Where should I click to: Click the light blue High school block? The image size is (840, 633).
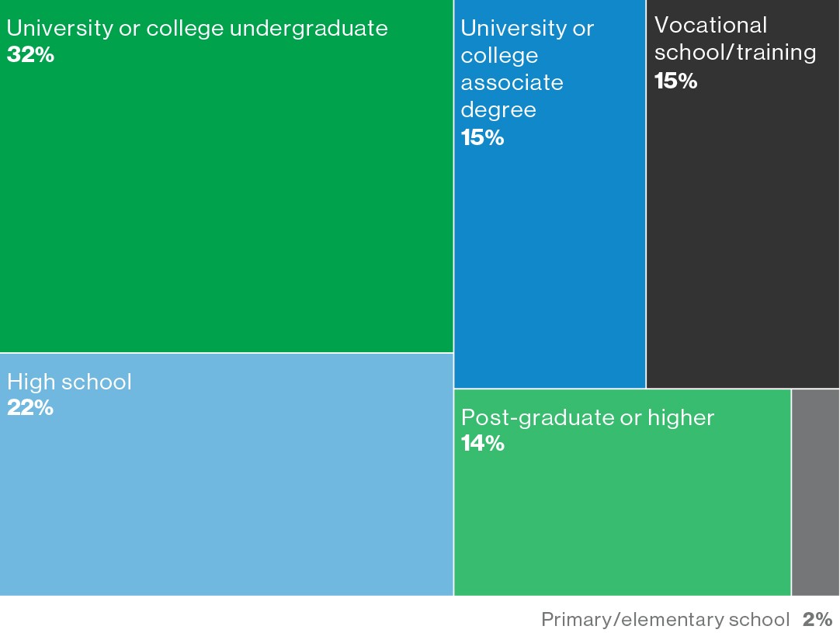point(226,496)
